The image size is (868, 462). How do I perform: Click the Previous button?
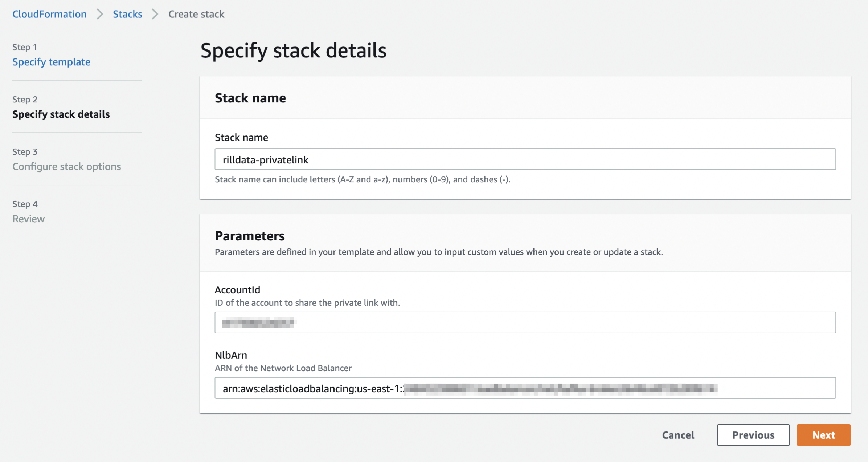(753, 435)
